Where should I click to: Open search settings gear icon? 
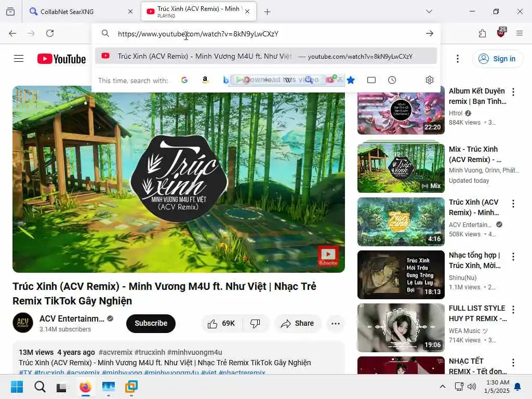[x=430, y=80]
